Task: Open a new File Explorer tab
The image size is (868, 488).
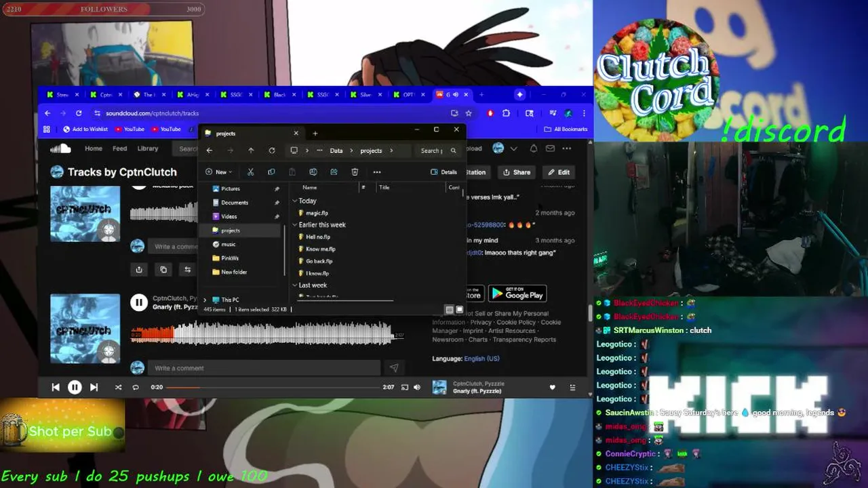Action: click(315, 134)
